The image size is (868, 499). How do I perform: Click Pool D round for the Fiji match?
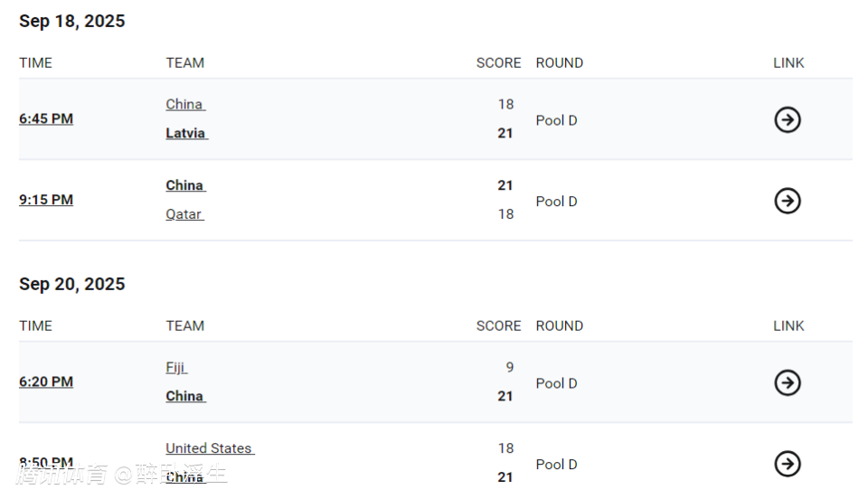(x=556, y=383)
